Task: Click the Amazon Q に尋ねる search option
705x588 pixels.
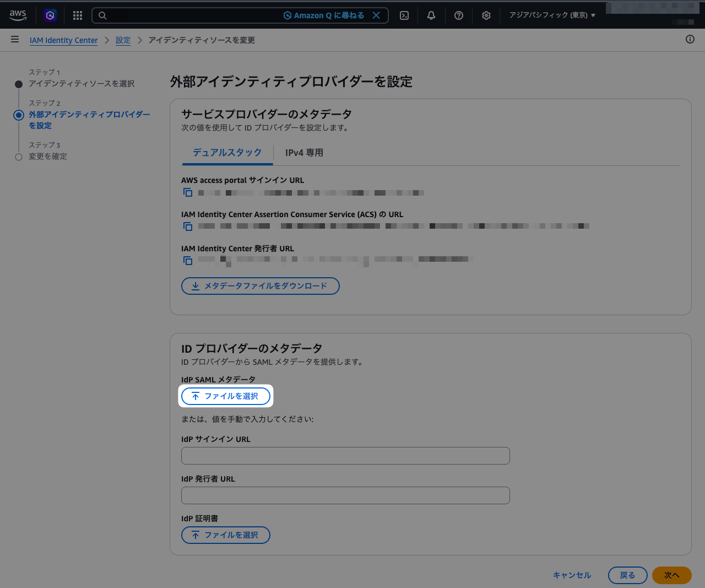Action: [x=324, y=15]
